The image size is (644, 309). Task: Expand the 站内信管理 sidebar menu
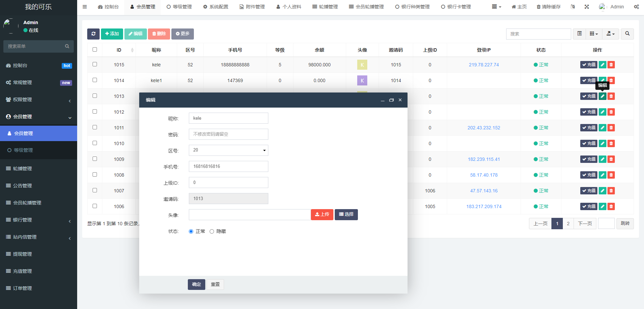(39, 237)
